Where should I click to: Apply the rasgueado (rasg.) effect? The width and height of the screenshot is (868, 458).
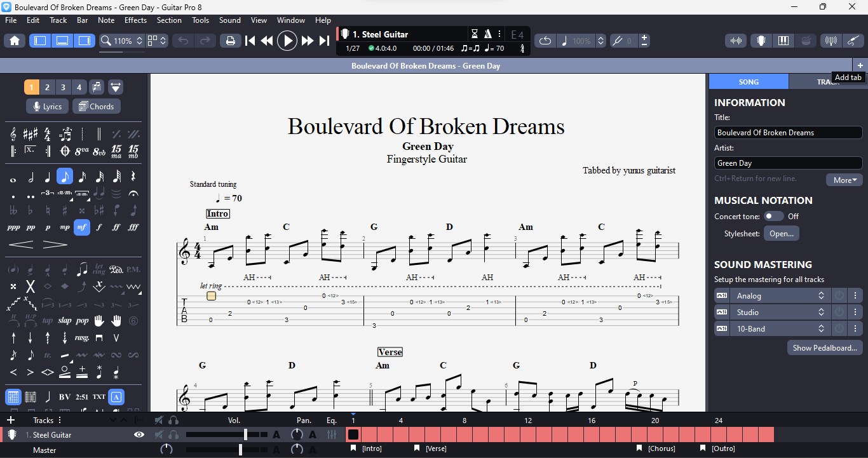(82, 337)
